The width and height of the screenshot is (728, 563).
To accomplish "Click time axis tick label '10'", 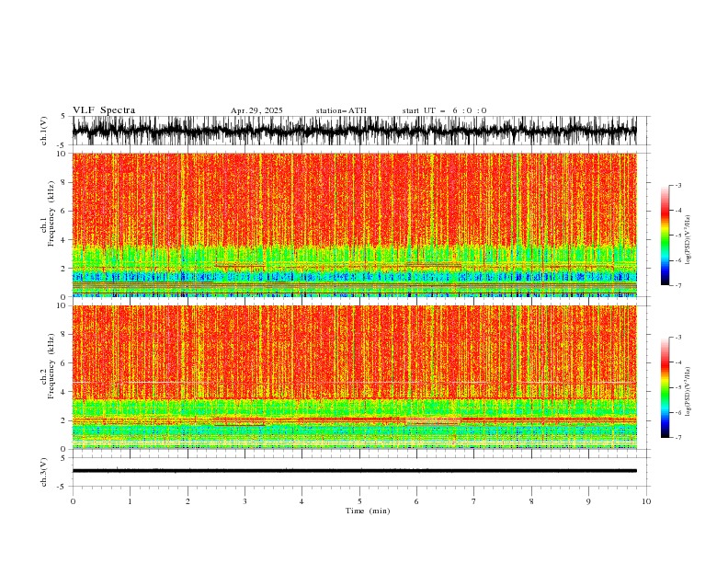I will (x=646, y=501).
